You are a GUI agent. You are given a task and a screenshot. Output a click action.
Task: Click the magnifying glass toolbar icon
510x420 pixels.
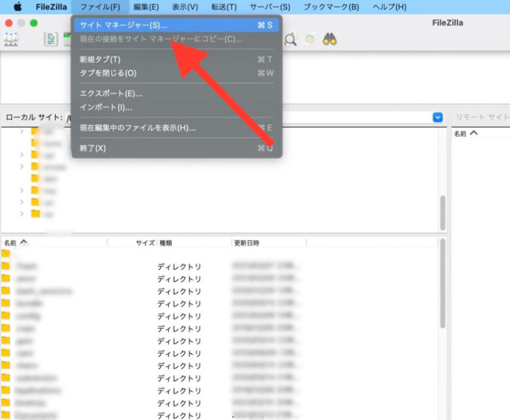tap(290, 39)
